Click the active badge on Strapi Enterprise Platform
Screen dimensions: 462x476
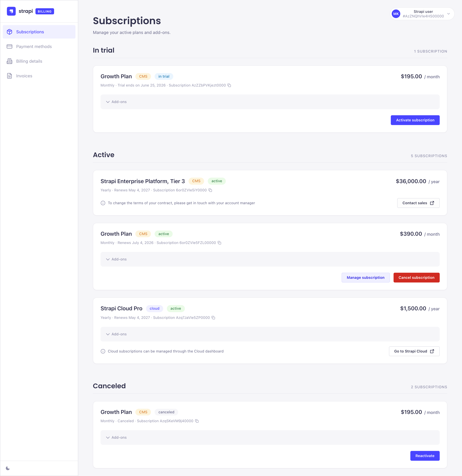[x=216, y=181]
